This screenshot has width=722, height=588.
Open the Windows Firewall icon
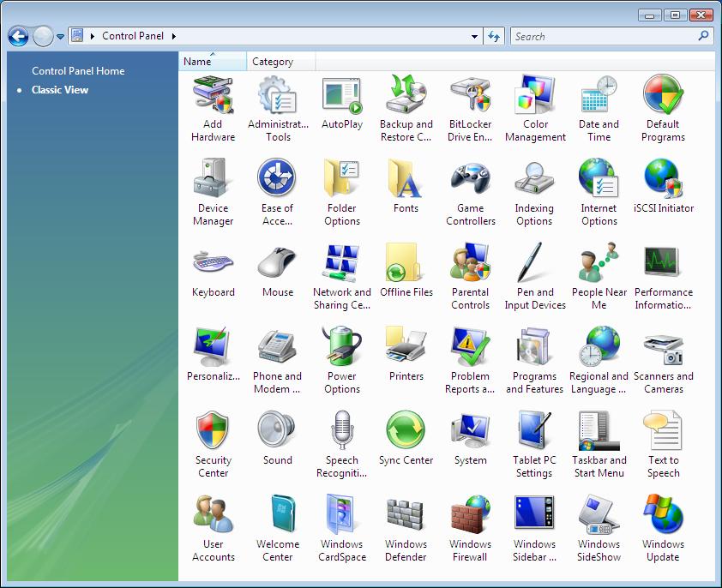(x=470, y=517)
